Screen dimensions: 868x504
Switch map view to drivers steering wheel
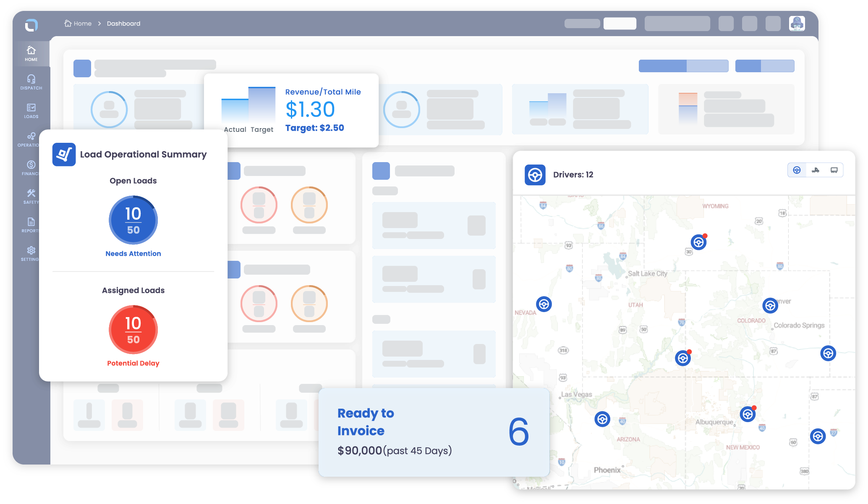click(x=797, y=170)
